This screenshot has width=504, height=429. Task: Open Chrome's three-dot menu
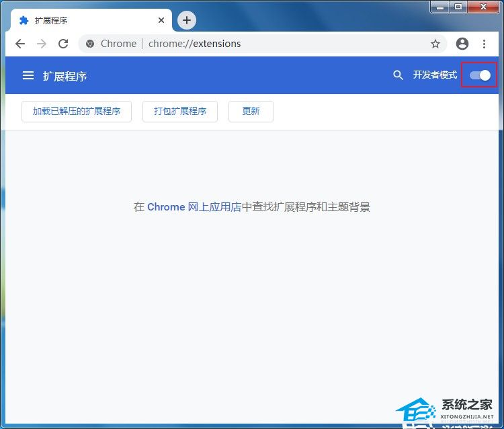coord(484,44)
